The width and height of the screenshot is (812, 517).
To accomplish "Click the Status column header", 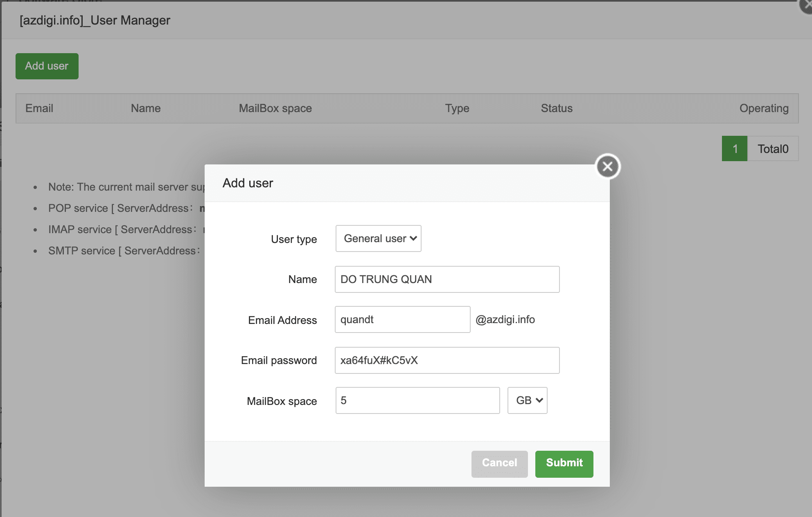I will 557,108.
